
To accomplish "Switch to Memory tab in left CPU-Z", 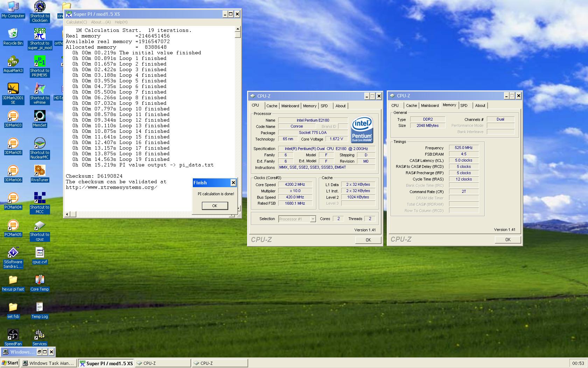I will pyautogui.click(x=310, y=106).
